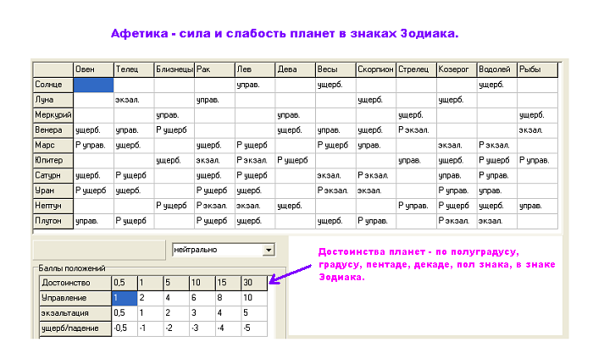
Task: Click the 'экзал.' cell for Луна in Телец
Action: pyautogui.click(x=133, y=100)
